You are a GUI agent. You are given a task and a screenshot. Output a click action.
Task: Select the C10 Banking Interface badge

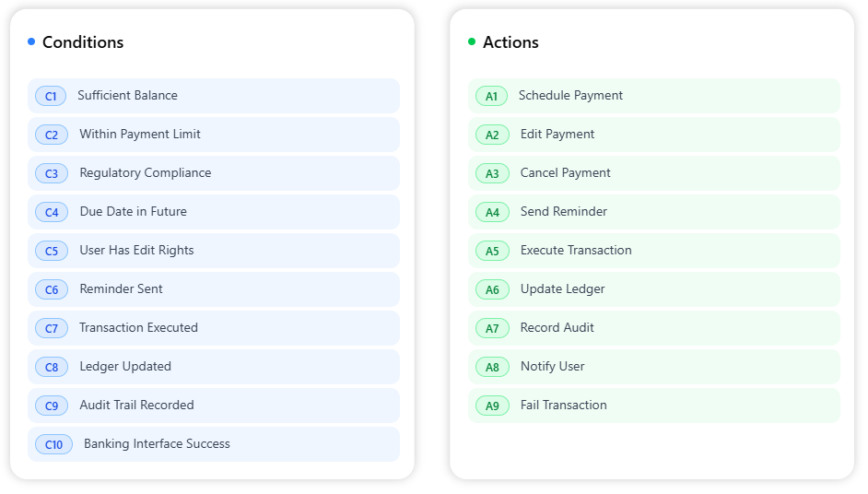click(x=53, y=444)
